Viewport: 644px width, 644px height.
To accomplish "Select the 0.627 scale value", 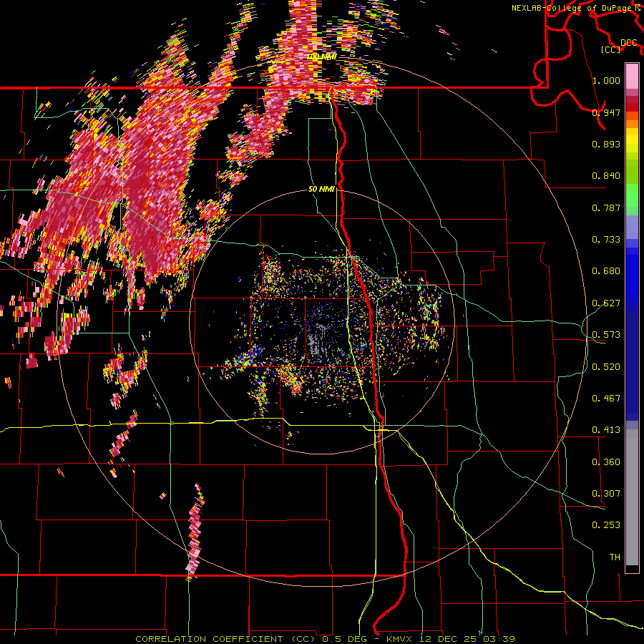I will coord(606,303).
